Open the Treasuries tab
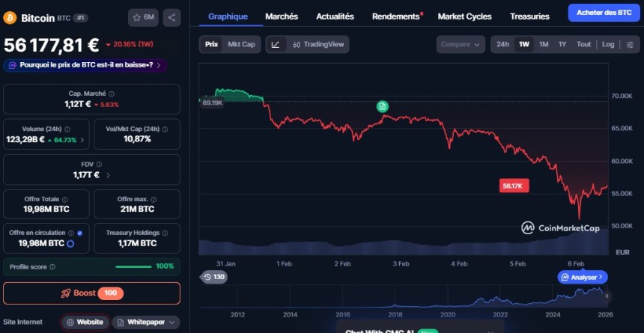 coord(530,16)
